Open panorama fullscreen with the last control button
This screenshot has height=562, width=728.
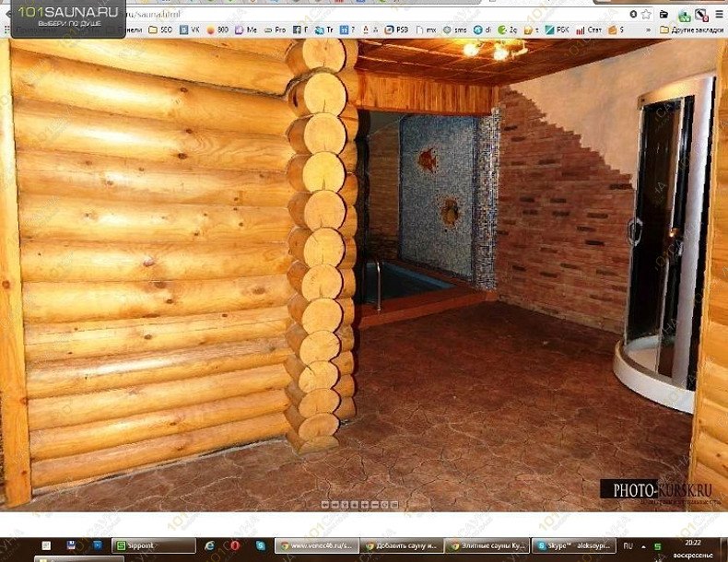(394, 505)
